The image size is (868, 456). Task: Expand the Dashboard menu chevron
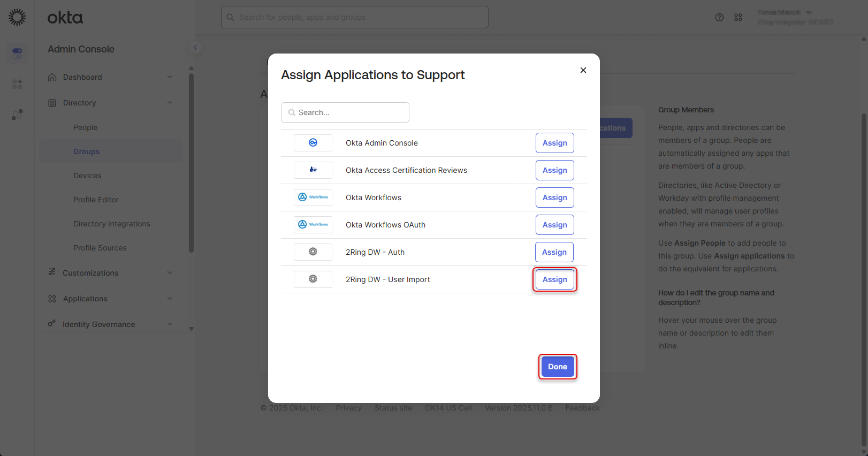click(170, 77)
